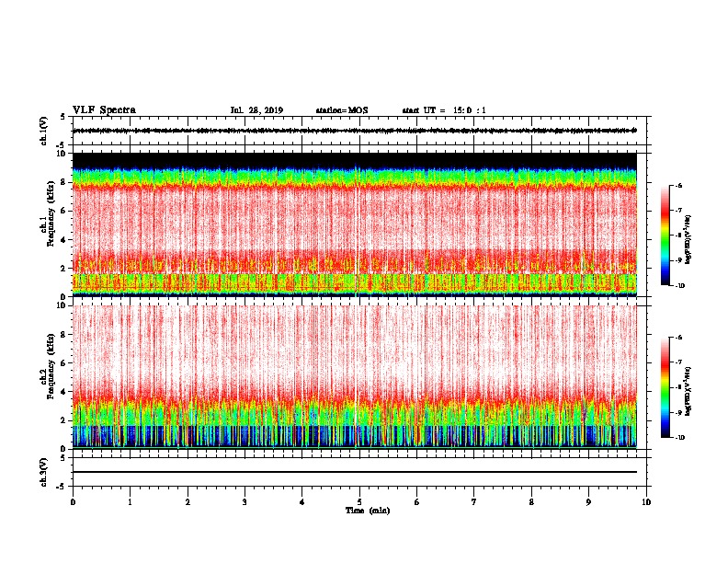Click time axis tick label "2"
The image size is (728, 563).
[188, 502]
